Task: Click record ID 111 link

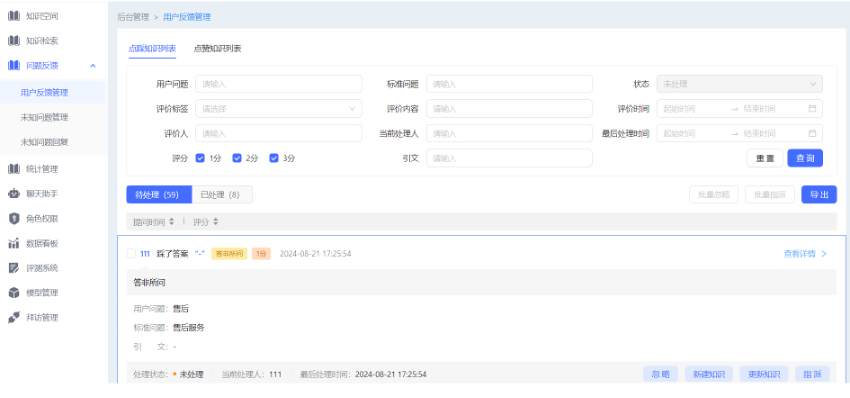Action: [145, 253]
